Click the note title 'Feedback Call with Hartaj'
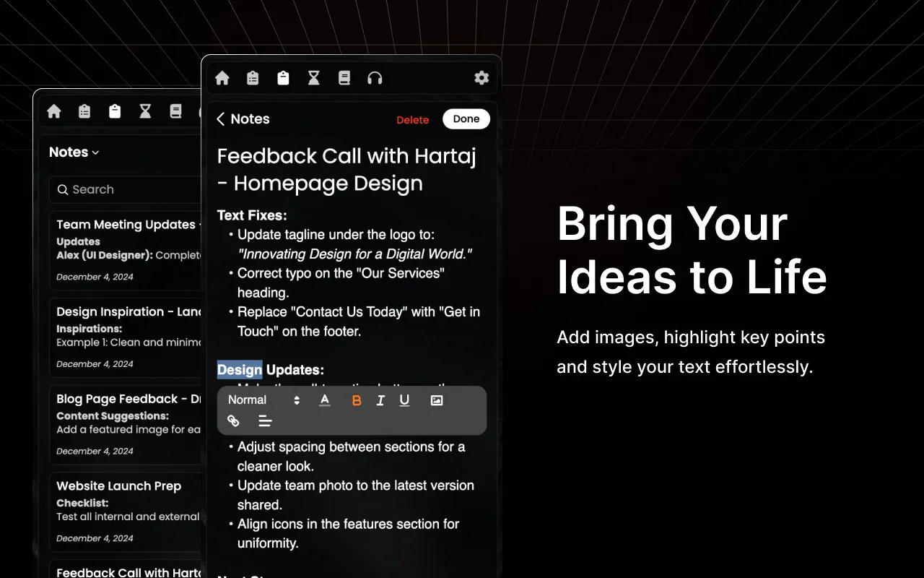Viewport: 924px width, 578px height. coord(346,170)
